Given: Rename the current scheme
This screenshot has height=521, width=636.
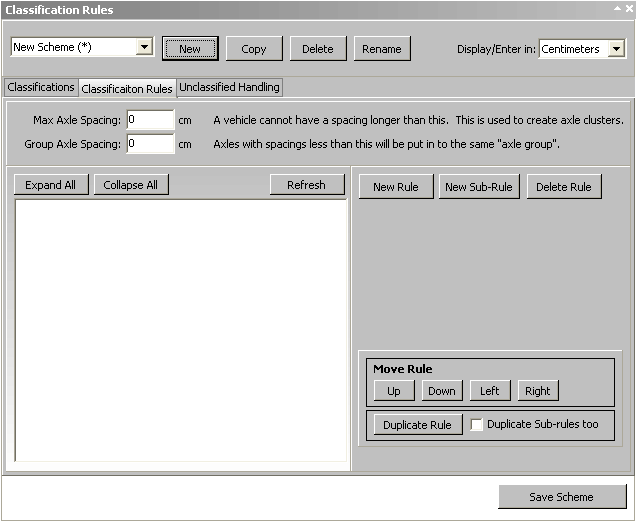Looking at the screenshot, I should pyautogui.click(x=382, y=48).
